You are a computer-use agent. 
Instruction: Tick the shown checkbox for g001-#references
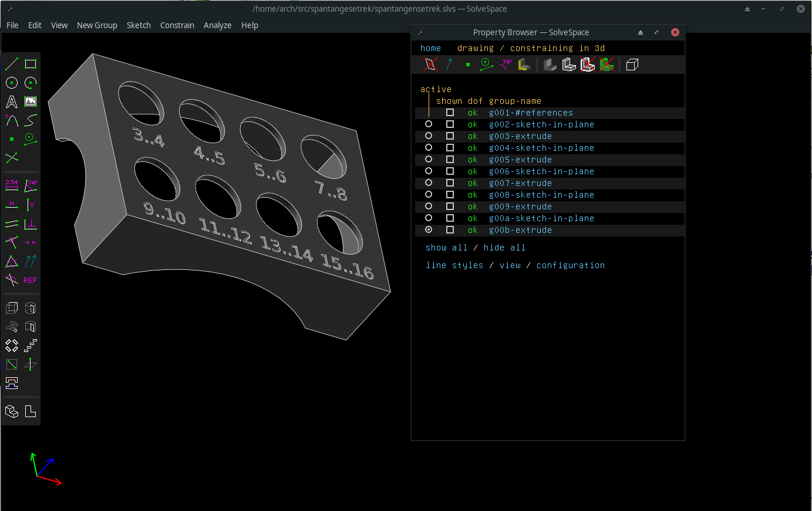(x=450, y=113)
